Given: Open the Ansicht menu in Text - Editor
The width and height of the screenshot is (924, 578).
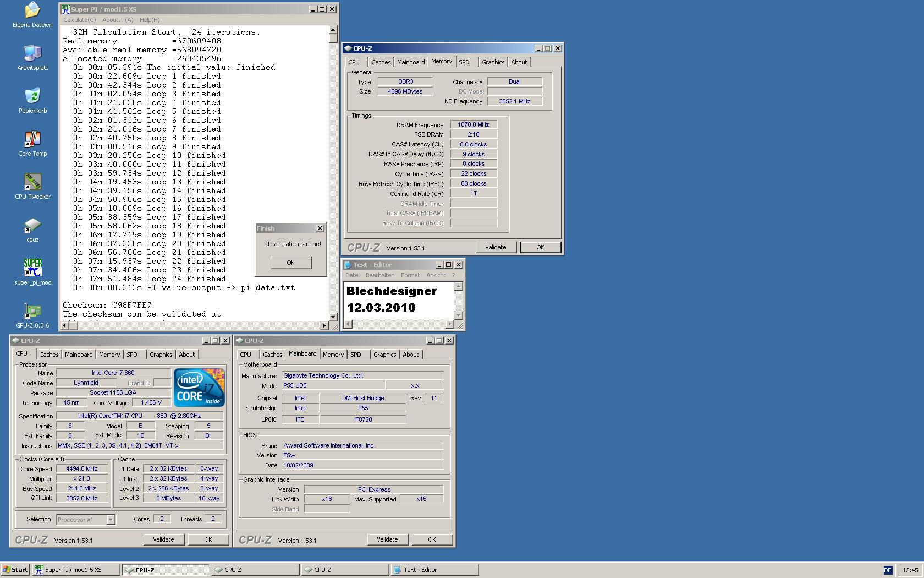Looking at the screenshot, I should [x=436, y=275].
